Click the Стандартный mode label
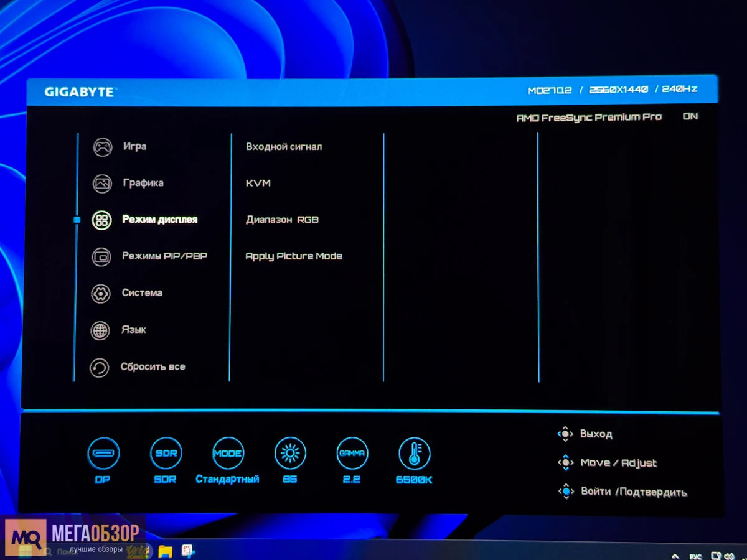The image size is (747, 560). coord(227,480)
